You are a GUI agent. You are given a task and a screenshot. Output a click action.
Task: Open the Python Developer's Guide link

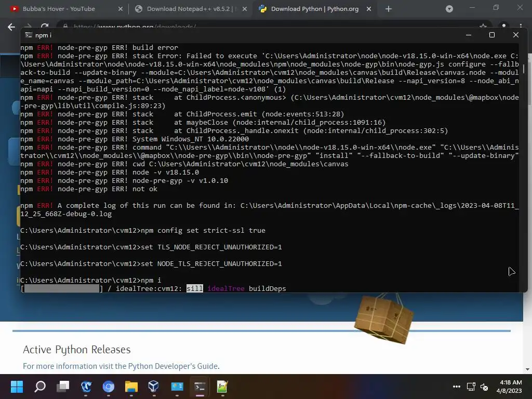(172, 366)
